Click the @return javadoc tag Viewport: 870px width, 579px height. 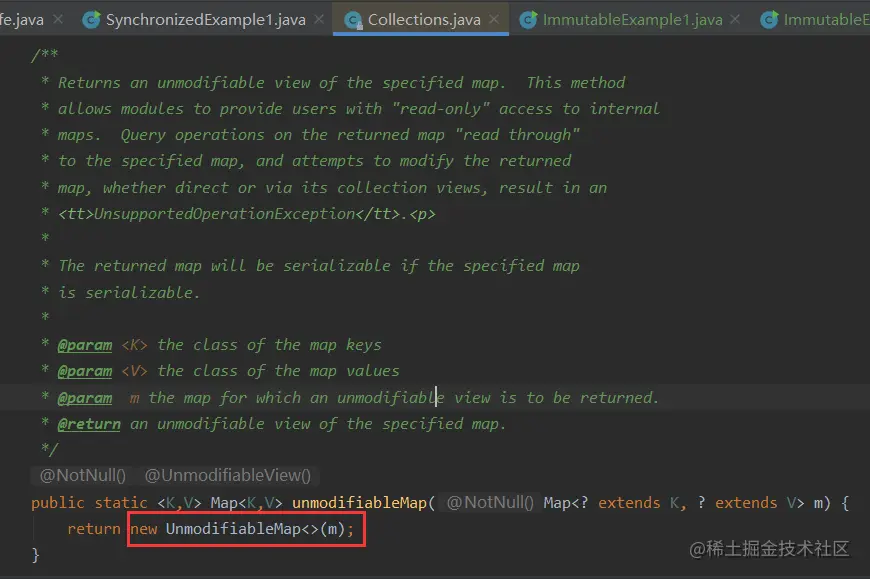[89, 424]
